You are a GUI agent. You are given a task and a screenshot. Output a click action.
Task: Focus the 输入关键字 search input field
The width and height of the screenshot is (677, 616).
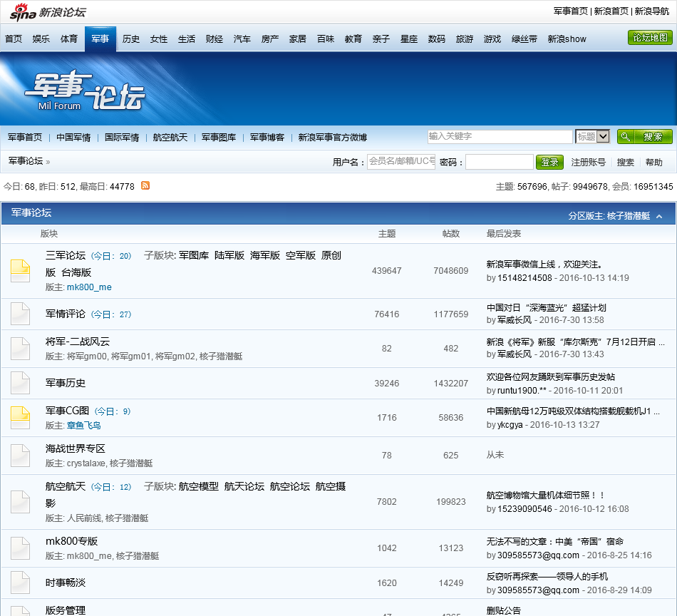point(500,136)
